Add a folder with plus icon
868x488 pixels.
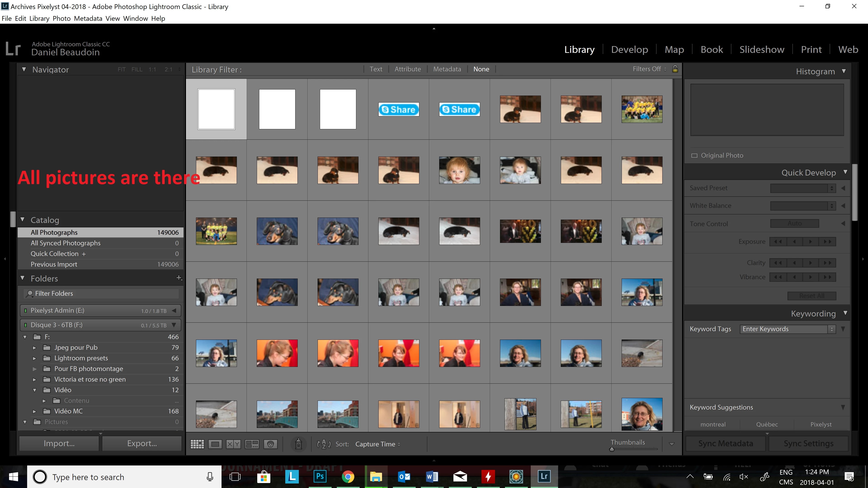[179, 278]
